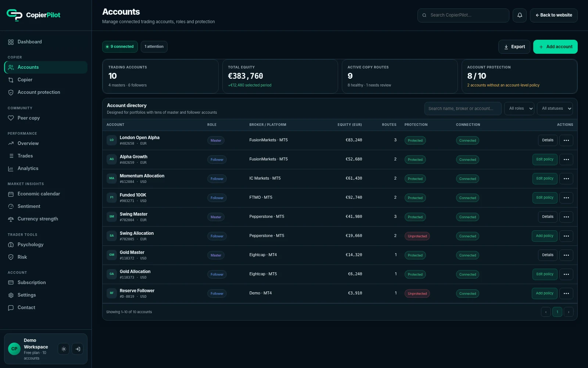Click the Unprotected badge for Swing Allocation

click(x=417, y=236)
